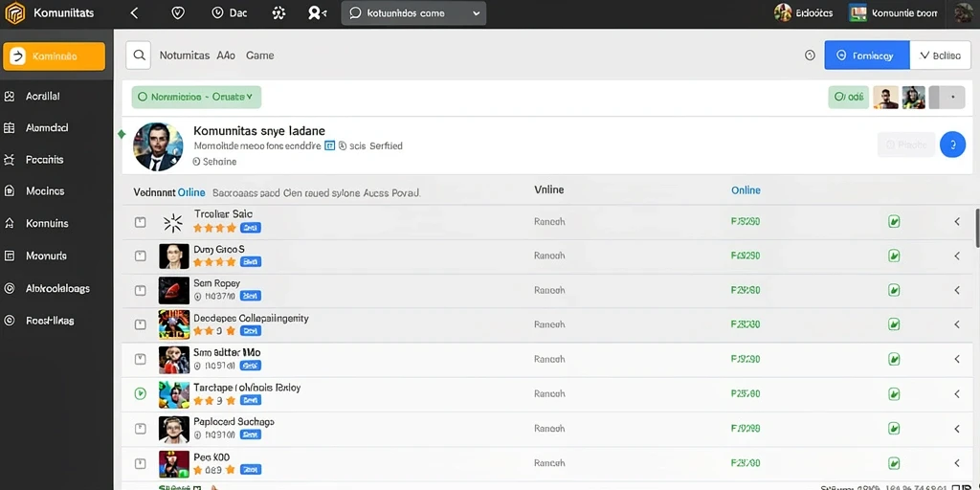Tick checkbox for Smo adtter Mlo row
This screenshot has height=490, width=980.
141,359
